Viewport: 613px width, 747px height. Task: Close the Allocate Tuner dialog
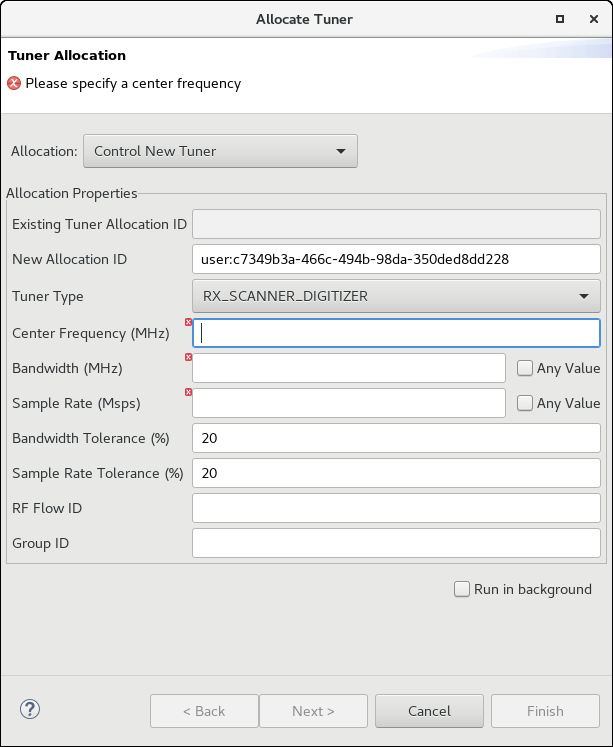[x=591, y=19]
